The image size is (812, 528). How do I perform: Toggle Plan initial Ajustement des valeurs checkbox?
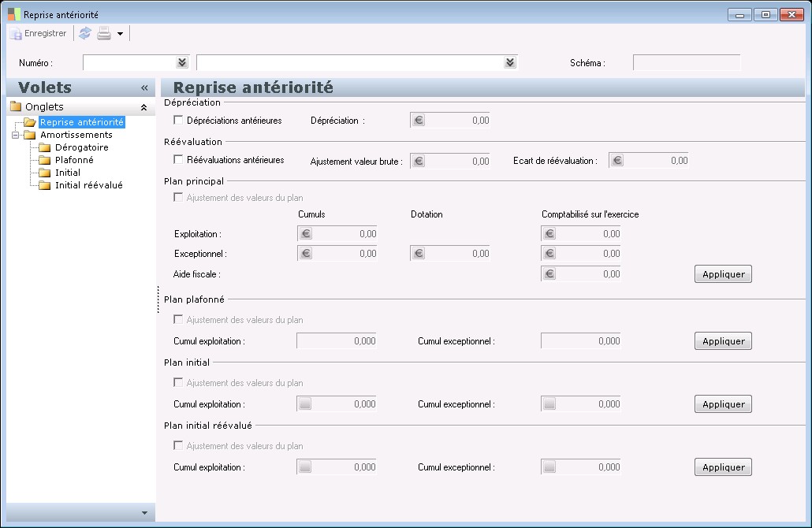pos(178,382)
